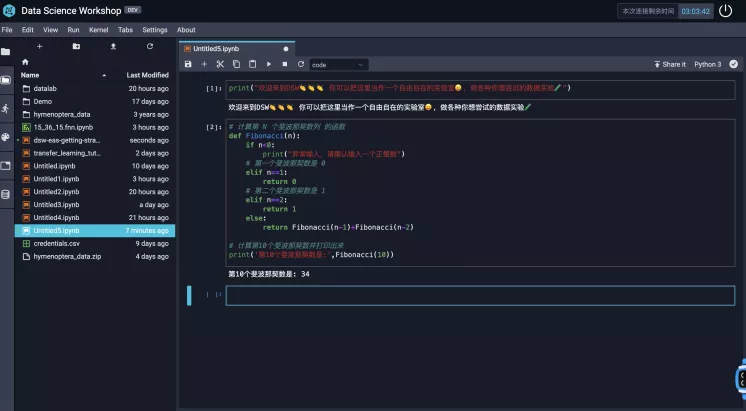Open the database sidebar icon

[x=6, y=194]
